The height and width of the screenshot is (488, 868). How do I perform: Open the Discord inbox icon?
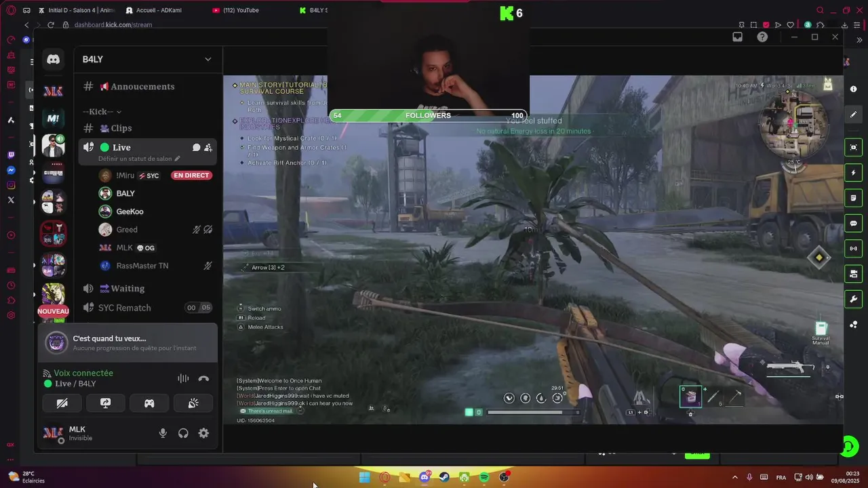point(738,37)
